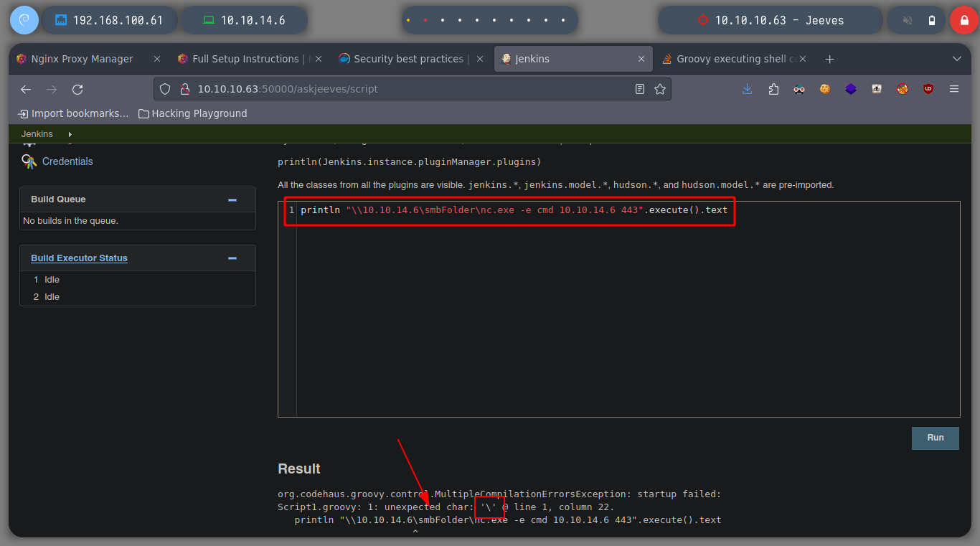Click the dark square extension icon
The height and width of the screenshot is (546, 980).
click(877, 89)
